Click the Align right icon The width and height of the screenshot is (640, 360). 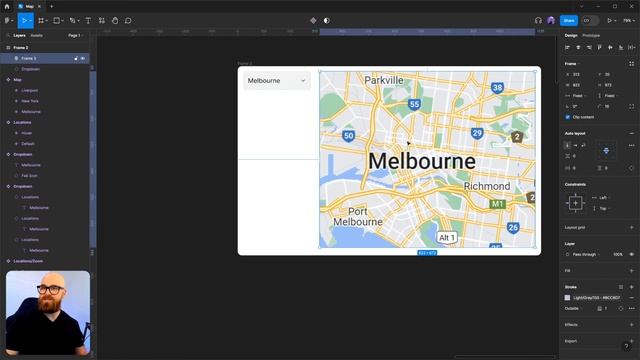coord(589,47)
